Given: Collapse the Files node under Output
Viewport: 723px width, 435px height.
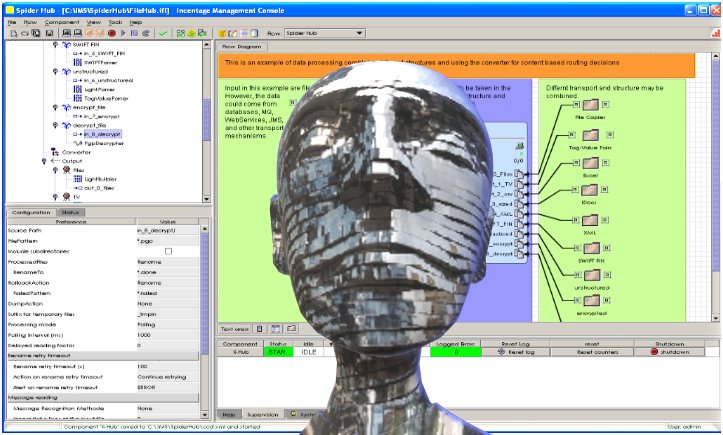Looking at the screenshot, I should point(55,170).
